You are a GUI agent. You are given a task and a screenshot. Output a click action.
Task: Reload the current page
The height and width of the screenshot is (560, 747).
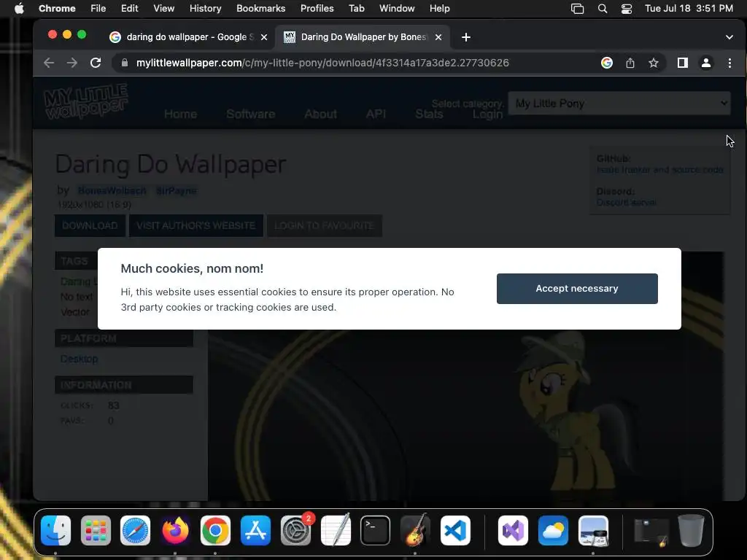96,63
